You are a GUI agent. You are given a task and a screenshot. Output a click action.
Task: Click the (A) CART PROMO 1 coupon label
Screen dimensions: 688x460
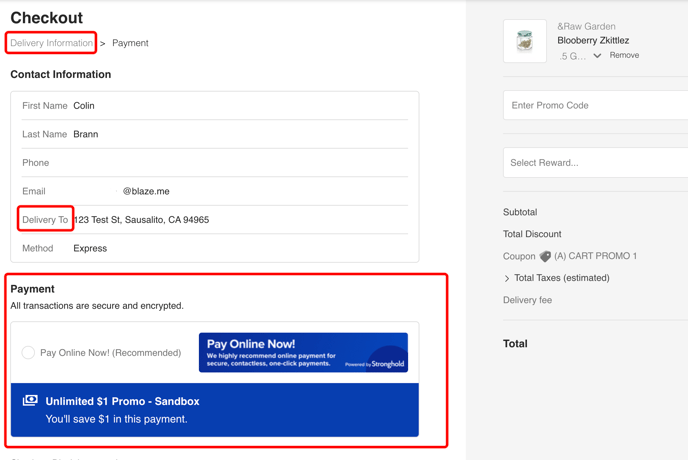pyautogui.click(x=595, y=256)
